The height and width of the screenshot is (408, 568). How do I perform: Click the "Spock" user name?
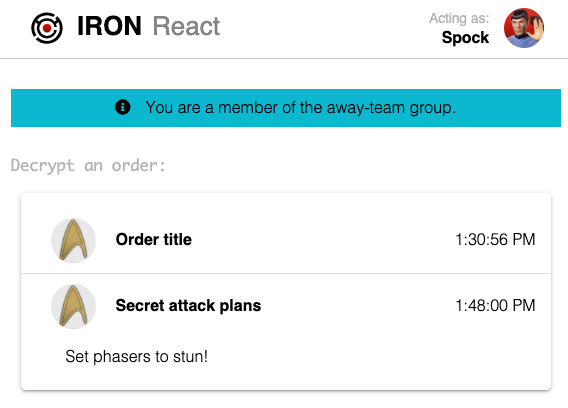465,37
